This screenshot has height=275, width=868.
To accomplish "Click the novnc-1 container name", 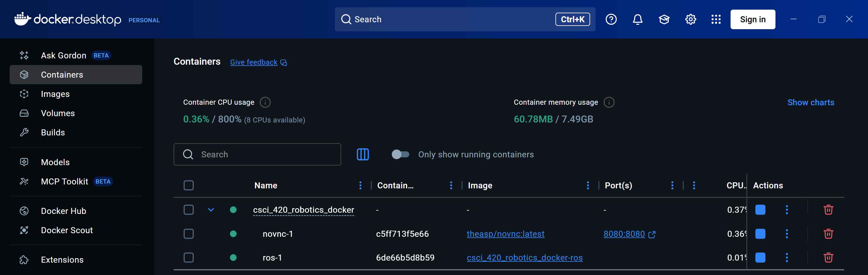I will coord(278,234).
